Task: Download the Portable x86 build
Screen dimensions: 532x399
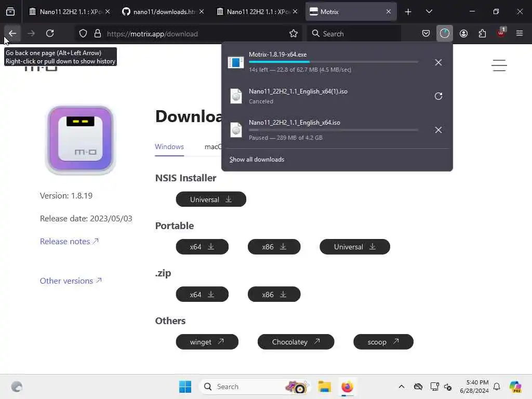Action: click(x=274, y=247)
